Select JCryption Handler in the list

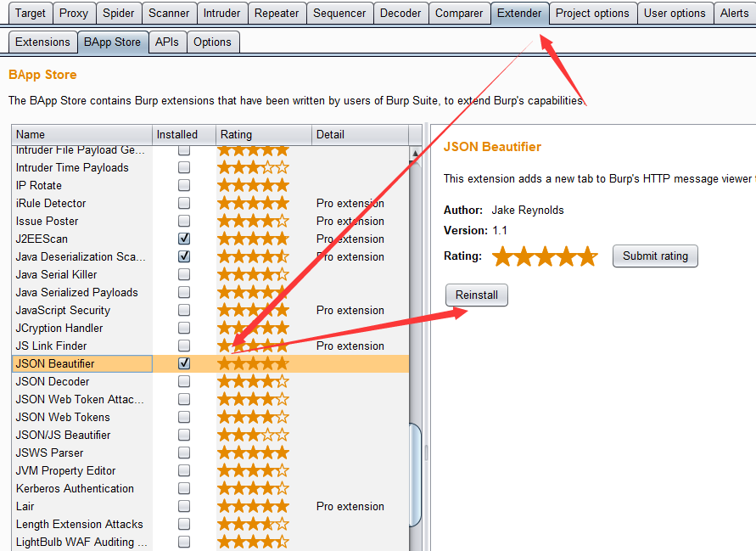[x=210, y=328]
